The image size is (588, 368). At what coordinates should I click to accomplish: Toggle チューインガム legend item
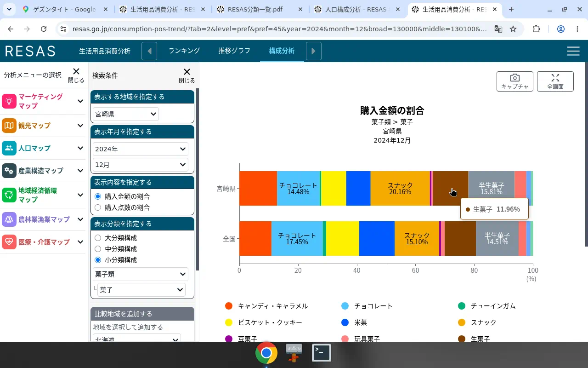coord(487,306)
